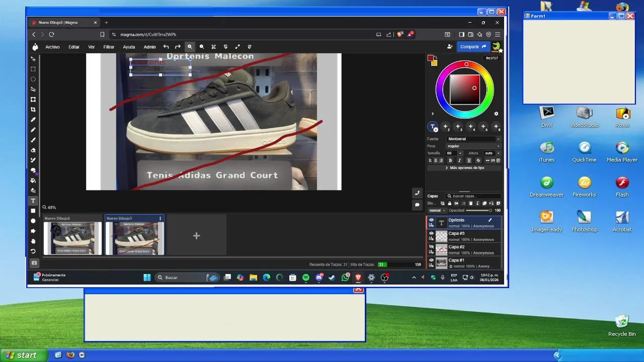Select the eyedropper tool
644x362 pixels.
pos(33,120)
